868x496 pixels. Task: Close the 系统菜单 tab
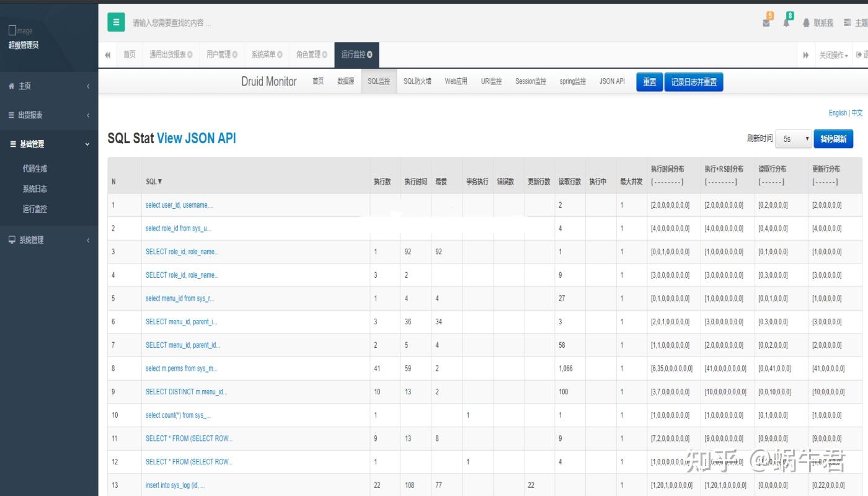[x=280, y=55]
